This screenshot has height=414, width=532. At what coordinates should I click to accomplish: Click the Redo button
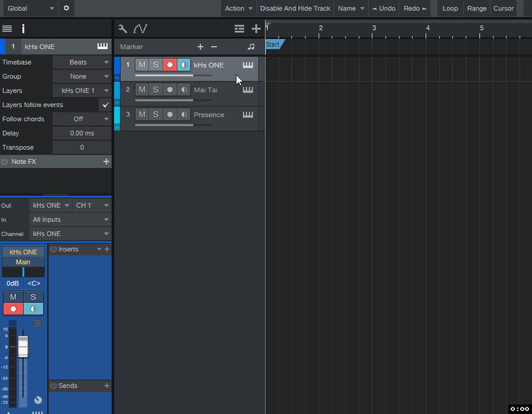[415, 8]
